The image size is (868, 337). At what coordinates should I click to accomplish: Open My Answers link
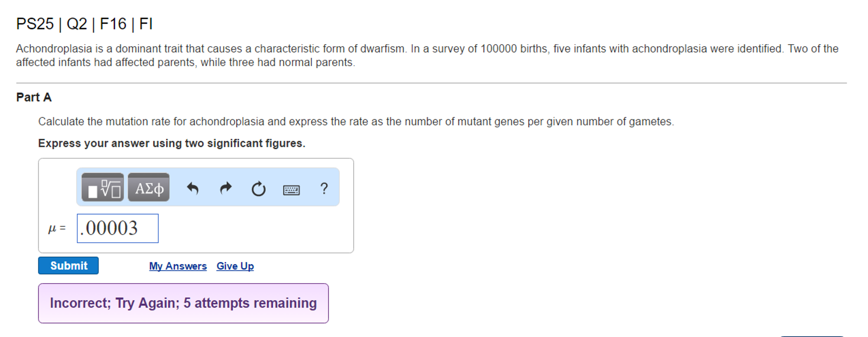(x=178, y=266)
